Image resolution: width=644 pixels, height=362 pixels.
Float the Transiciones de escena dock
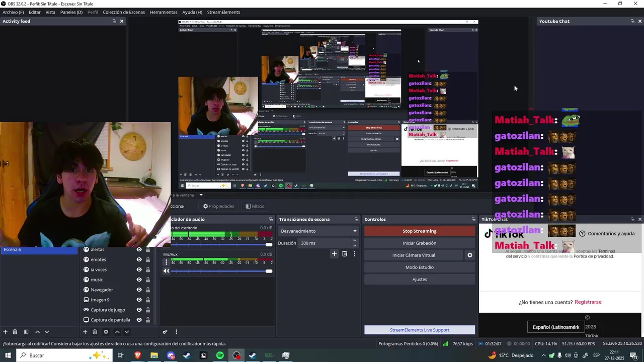[357, 219]
